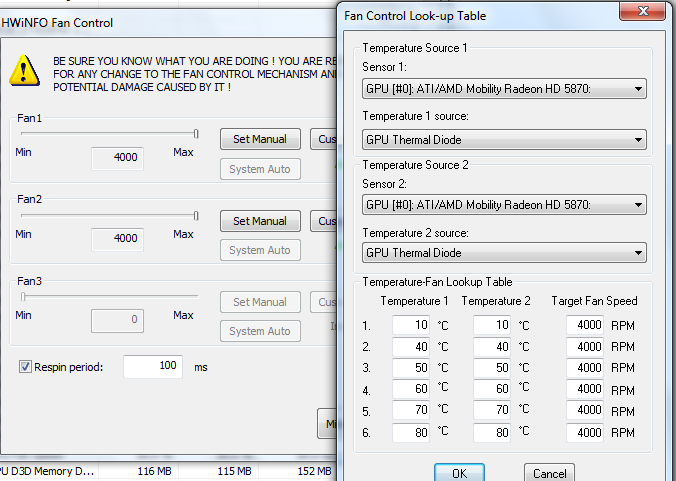Click row 1 Temperature 2 field
The width and height of the screenshot is (676, 481).
coord(491,325)
